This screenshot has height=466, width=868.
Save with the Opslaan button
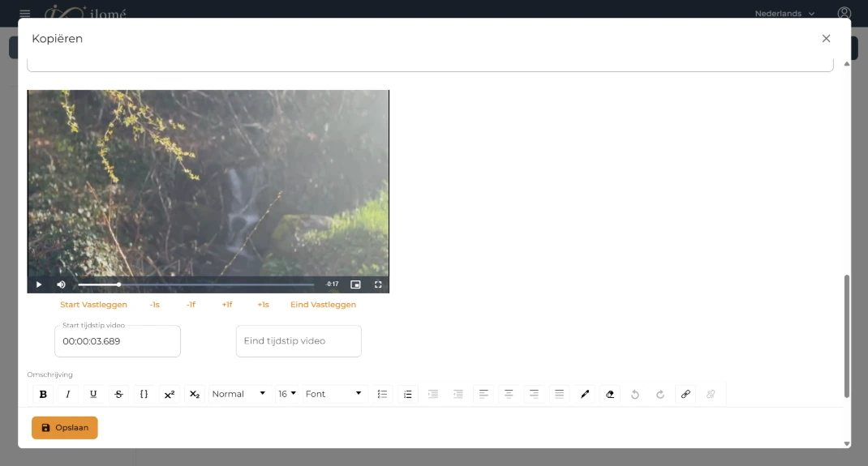click(65, 428)
